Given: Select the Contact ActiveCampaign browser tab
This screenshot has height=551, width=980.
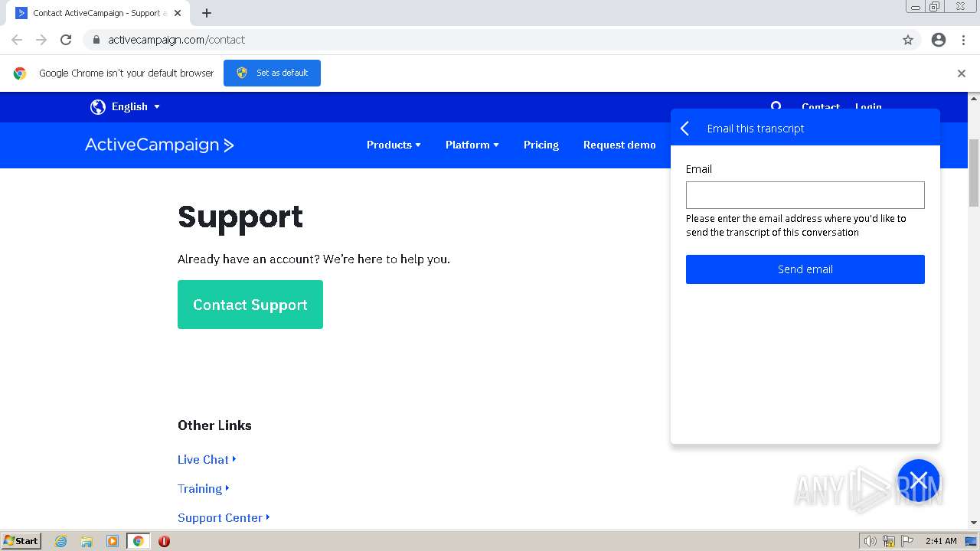Looking at the screenshot, I should point(100,13).
